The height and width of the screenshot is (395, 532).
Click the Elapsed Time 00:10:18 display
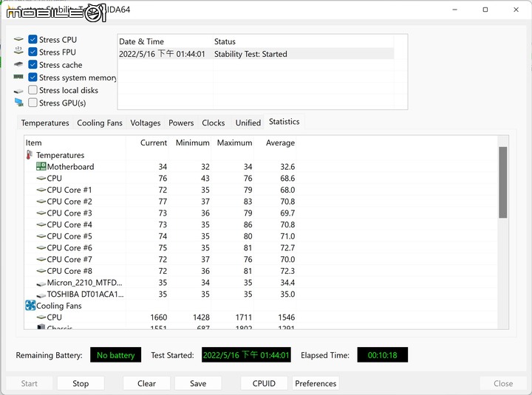click(383, 354)
